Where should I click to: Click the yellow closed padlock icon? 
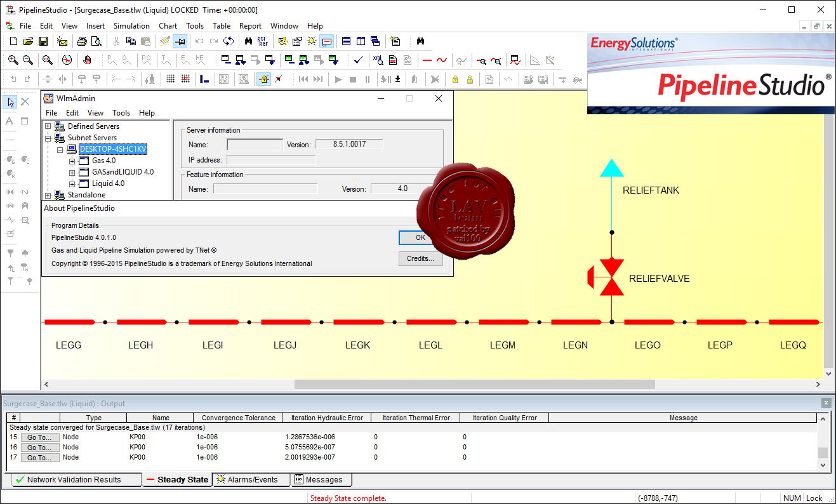click(x=455, y=79)
